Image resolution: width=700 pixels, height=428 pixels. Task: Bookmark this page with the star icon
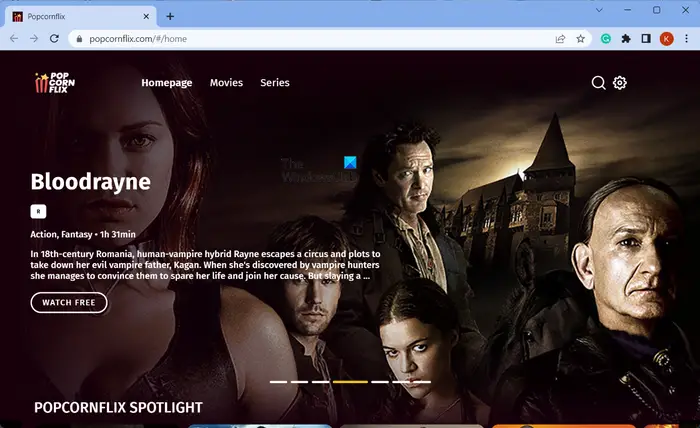[580, 39]
